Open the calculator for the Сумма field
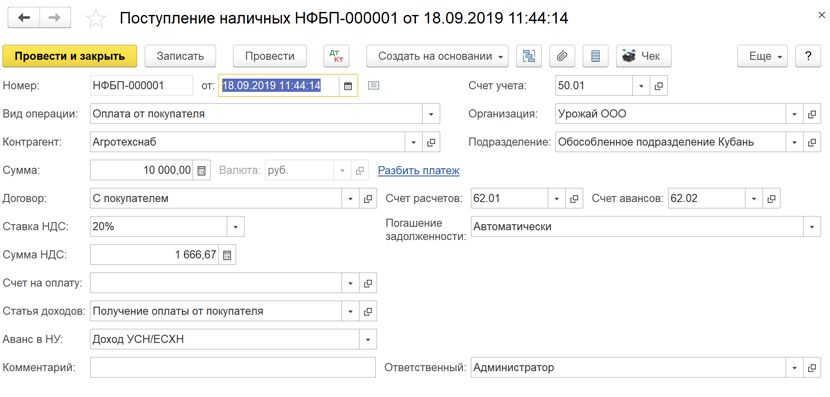 click(202, 170)
